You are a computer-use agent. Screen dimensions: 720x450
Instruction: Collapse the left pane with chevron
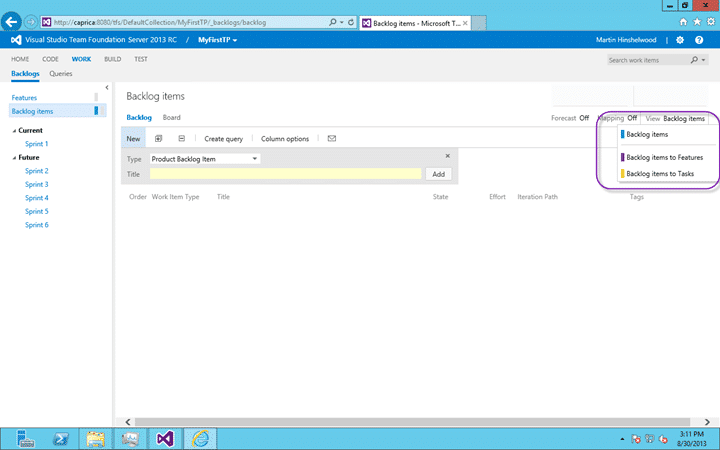tap(107, 87)
